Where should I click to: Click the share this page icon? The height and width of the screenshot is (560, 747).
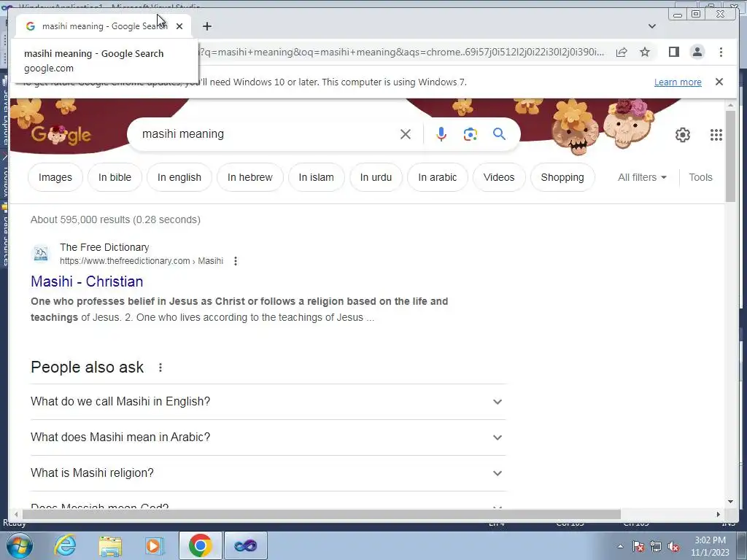[622, 52]
